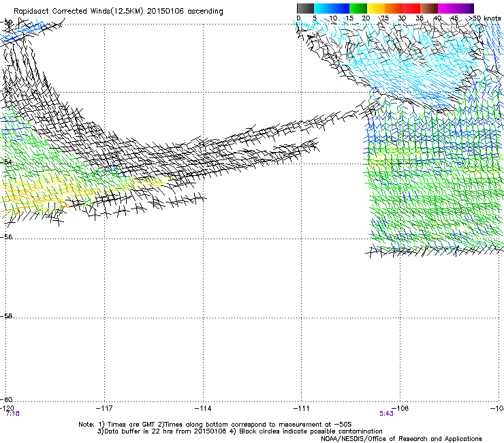Click the longitude label '-111'
504x443 pixels.
(302, 408)
